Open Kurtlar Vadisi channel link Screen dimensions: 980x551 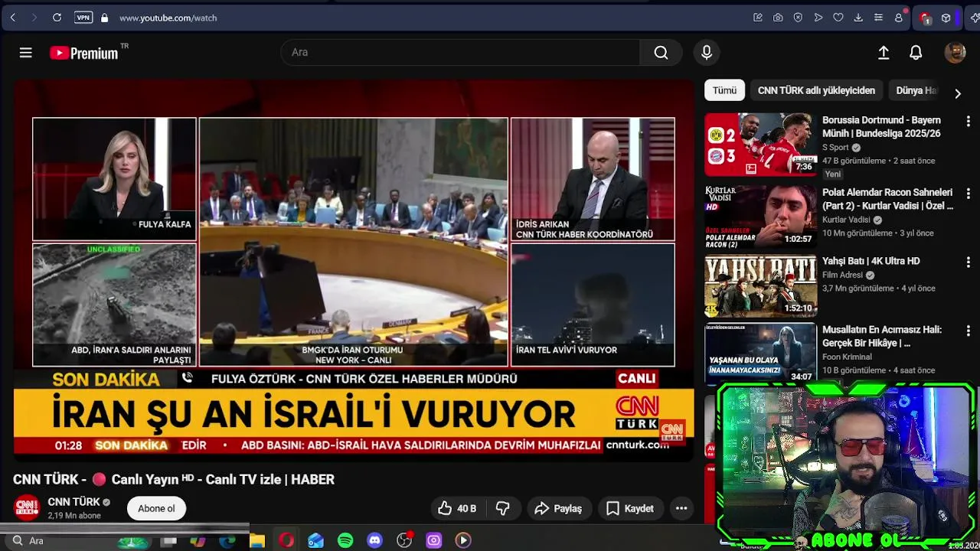(x=846, y=220)
